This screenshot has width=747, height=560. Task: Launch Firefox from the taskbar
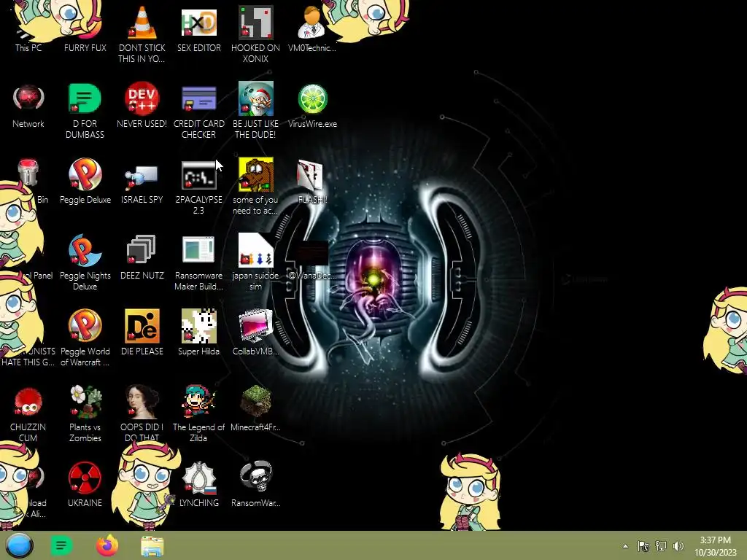coord(107,545)
